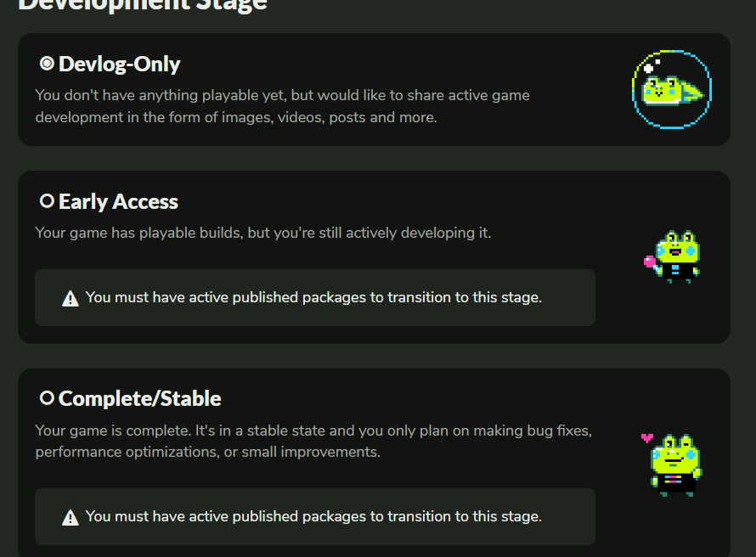Screen dimensions: 756x557
Task: Click the Early Access title text
Action: 118,201
